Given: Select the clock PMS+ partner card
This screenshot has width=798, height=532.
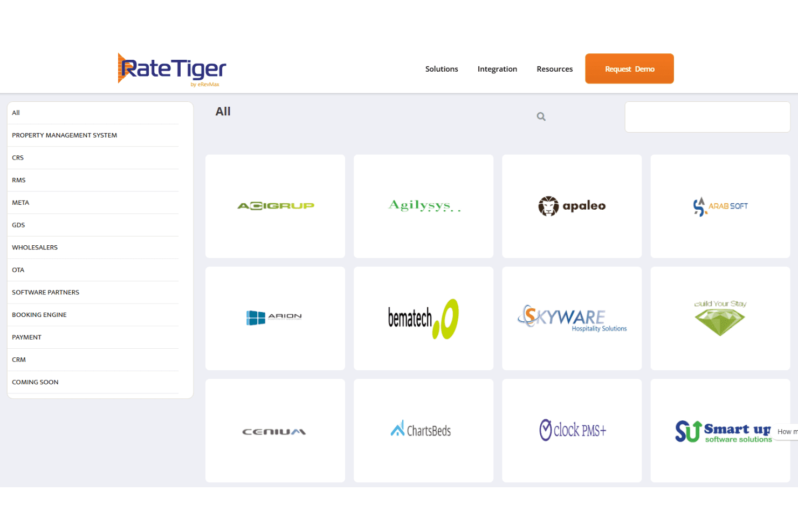Looking at the screenshot, I should (572, 430).
